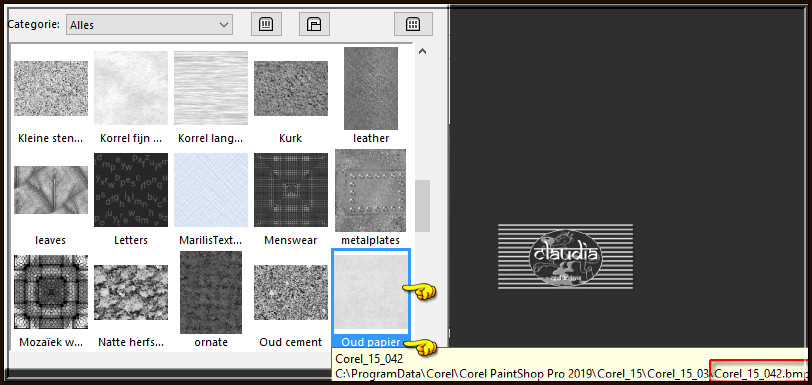Click the 'Oud papier' label text
This screenshot has height=385, width=812.
point(371,342)
